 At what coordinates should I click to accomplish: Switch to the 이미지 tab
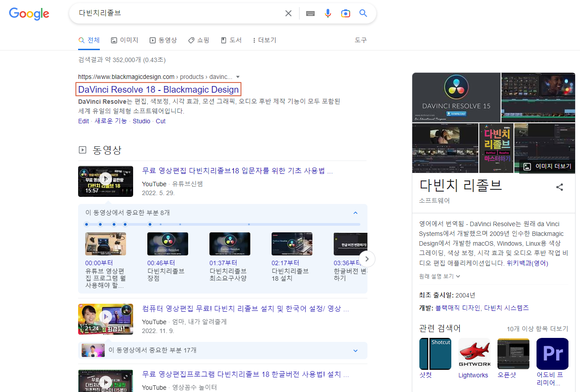[125, 40]
